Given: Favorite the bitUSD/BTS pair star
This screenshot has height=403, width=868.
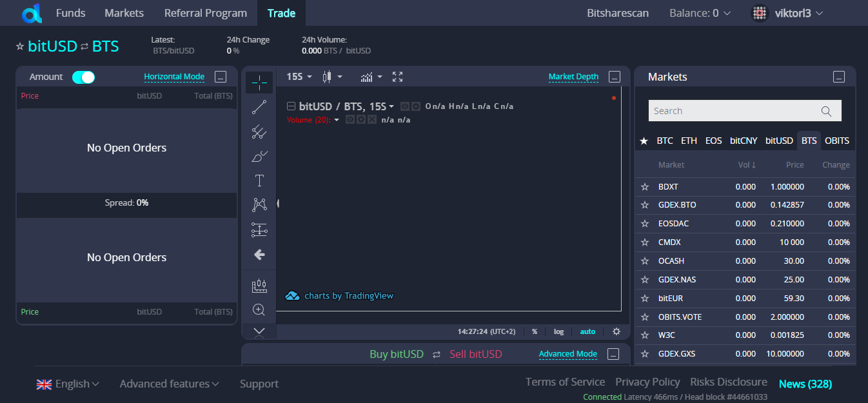Looking at the screenshot, I should point(20,46).
